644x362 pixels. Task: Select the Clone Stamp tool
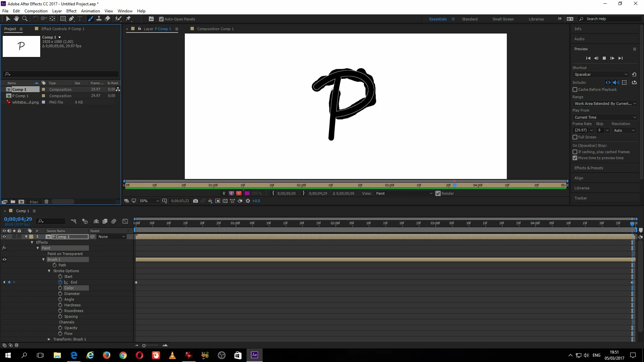tap(99, 19)
